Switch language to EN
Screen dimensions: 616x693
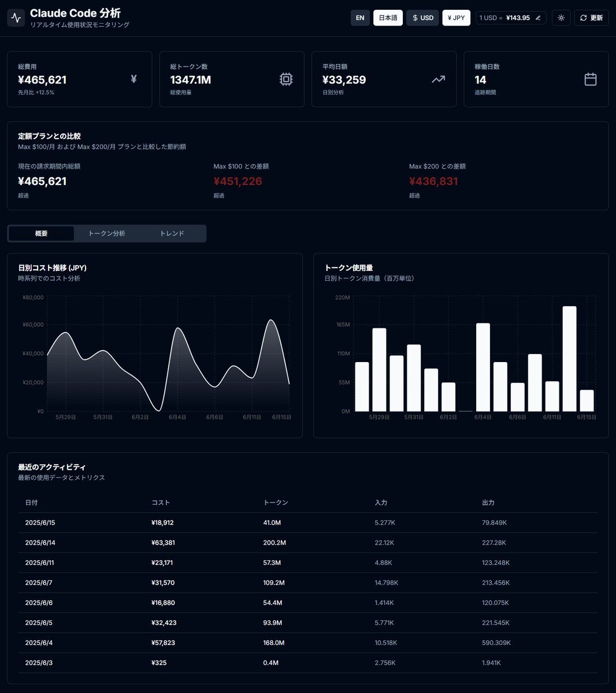coord(360,18)
